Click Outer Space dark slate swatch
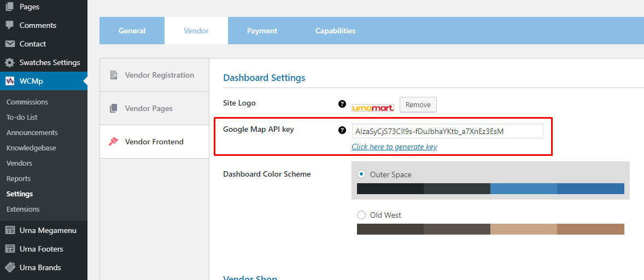The height and width of the screenshot is (280, 644). [x=456, y=189]
